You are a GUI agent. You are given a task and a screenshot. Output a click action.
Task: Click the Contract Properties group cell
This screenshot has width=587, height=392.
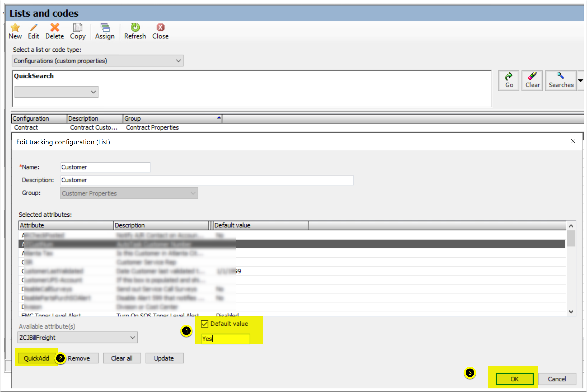[152, 127]
